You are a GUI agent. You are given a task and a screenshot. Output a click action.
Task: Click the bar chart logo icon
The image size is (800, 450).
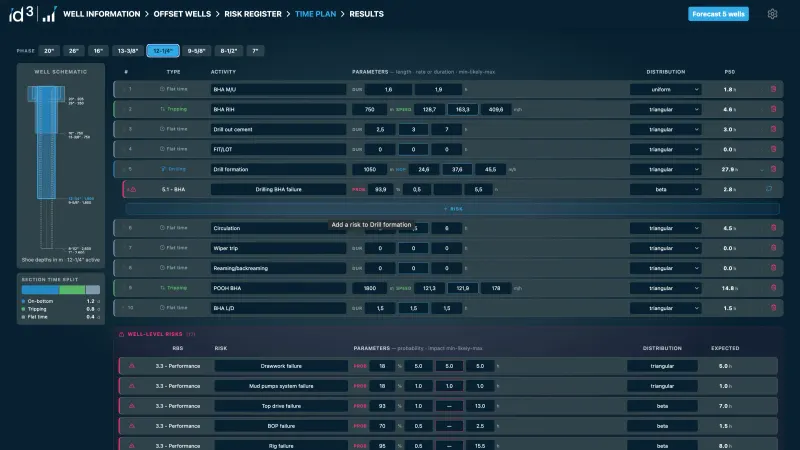coord(49,14)
